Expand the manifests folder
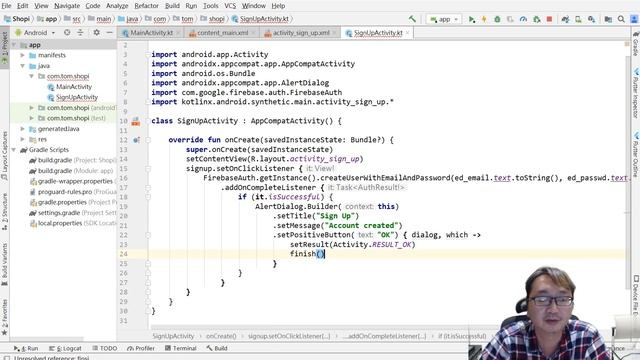The image size is (640, 360). [23, 55]
